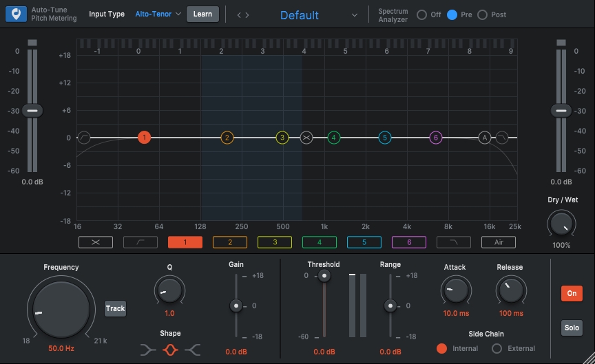Select the high-pass filter node on graph
Image resolution: width=595 pixels, height=364 pixels.
pyautogui.click(x=84, y=137)
